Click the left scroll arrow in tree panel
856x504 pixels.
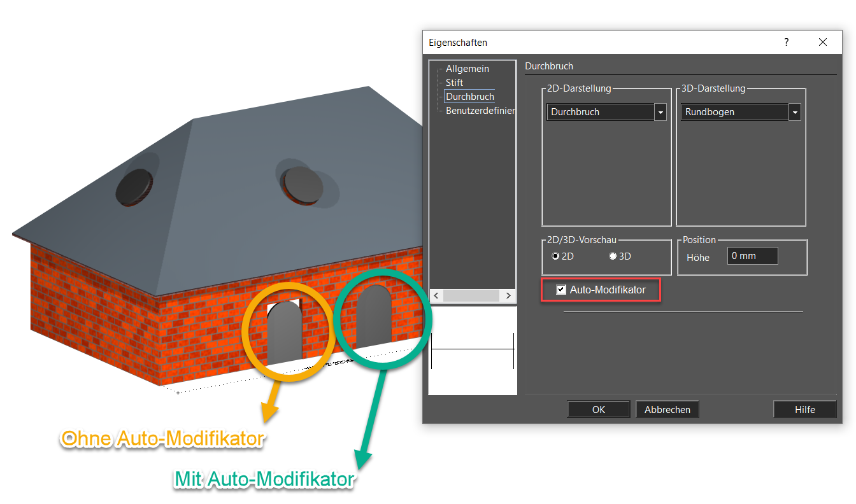436,296
